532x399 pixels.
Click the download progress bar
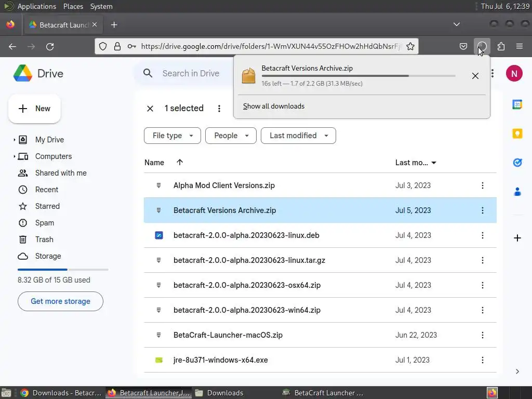point(358,76)
